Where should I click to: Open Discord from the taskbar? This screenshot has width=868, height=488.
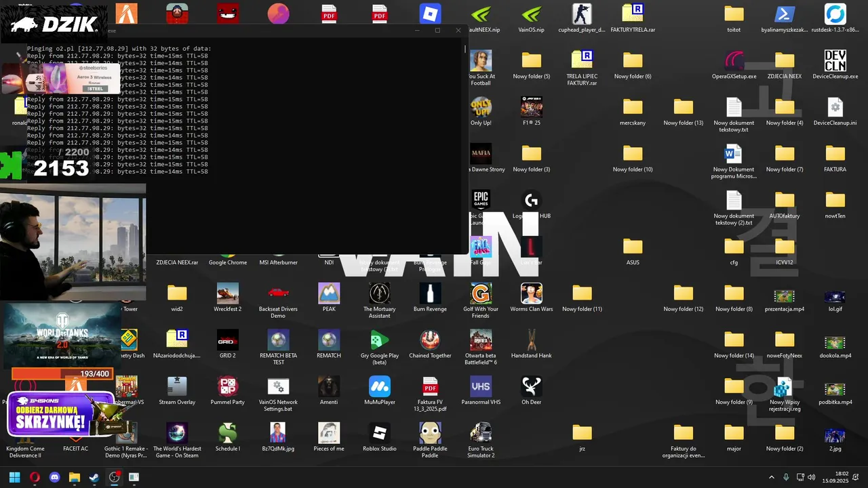[55, 477]
